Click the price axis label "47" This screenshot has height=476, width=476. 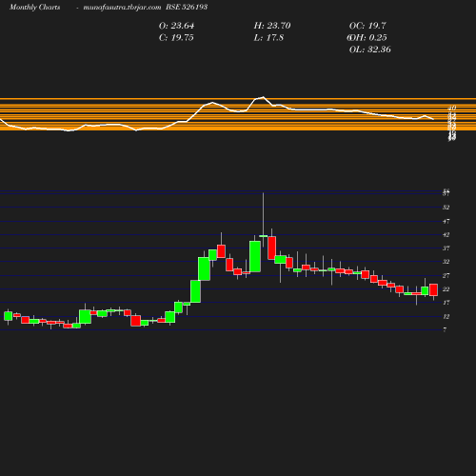pyautogui.click(x=446, y=221)
